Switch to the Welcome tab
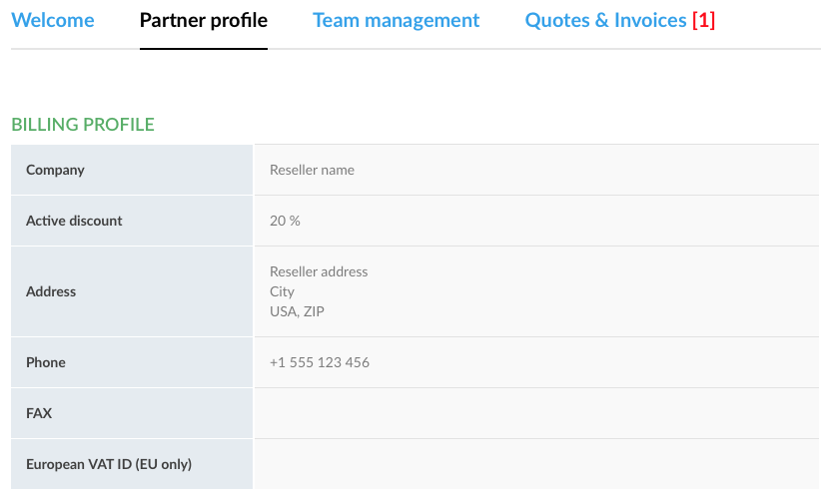Screen dimensions: 832x504 [x=53, y=20]
